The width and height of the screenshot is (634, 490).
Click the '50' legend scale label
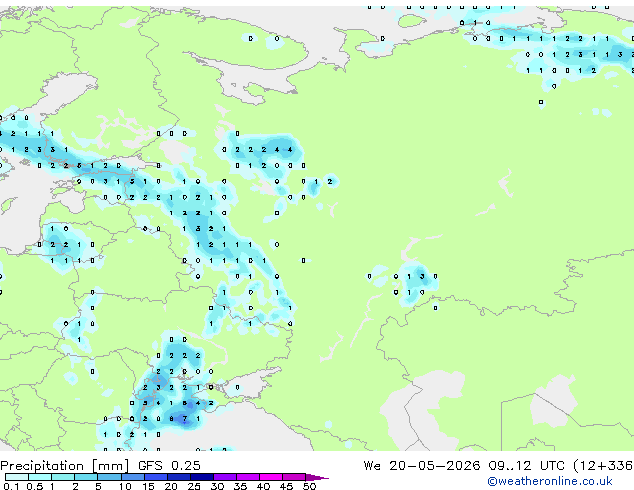tap(309, 486)
